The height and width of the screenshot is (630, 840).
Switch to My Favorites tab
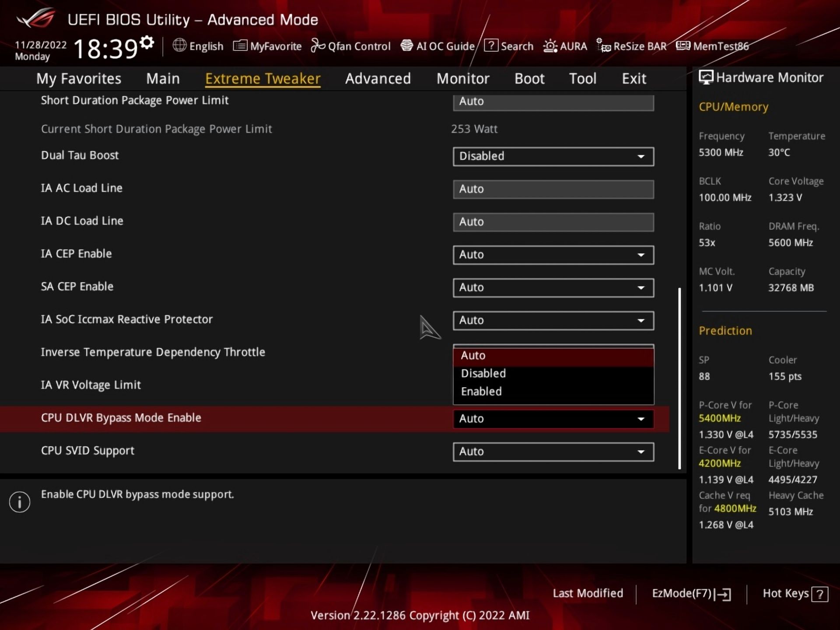(x=79, y=79)
